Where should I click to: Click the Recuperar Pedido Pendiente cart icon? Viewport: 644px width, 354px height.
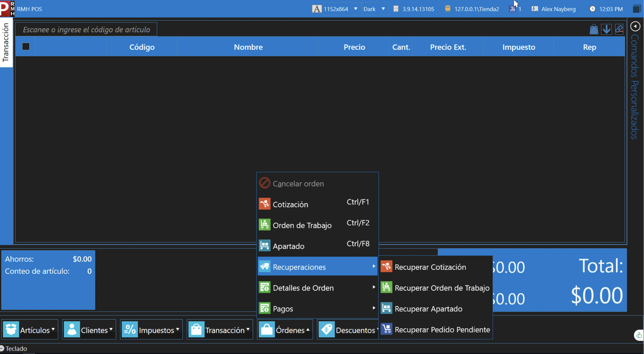386,329
